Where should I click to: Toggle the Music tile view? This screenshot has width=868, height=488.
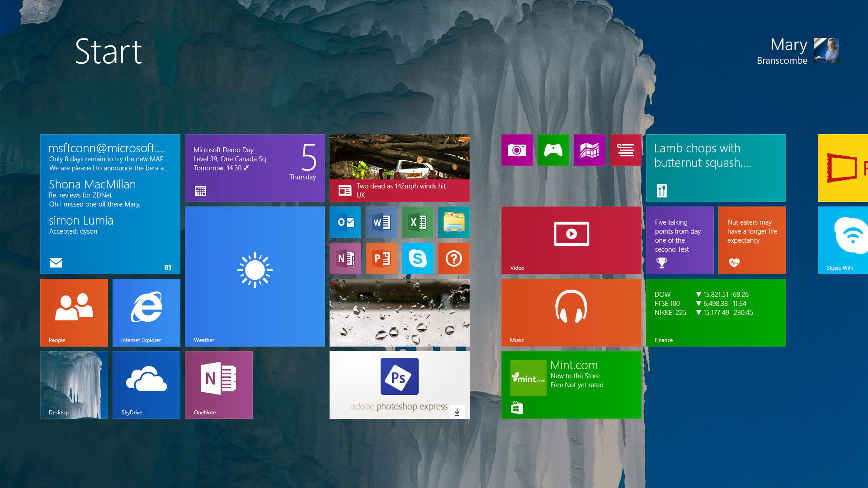572,312
